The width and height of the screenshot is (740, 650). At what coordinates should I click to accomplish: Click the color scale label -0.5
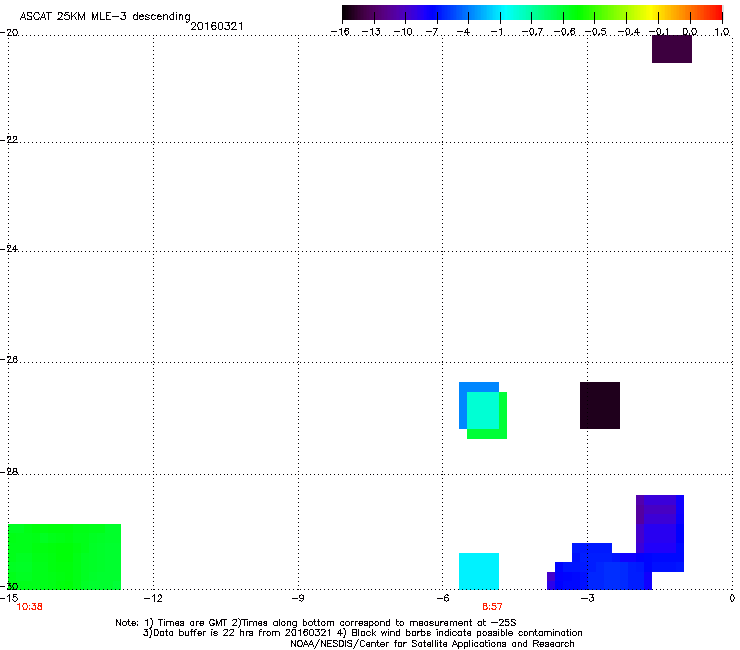[x=596, y=32]
